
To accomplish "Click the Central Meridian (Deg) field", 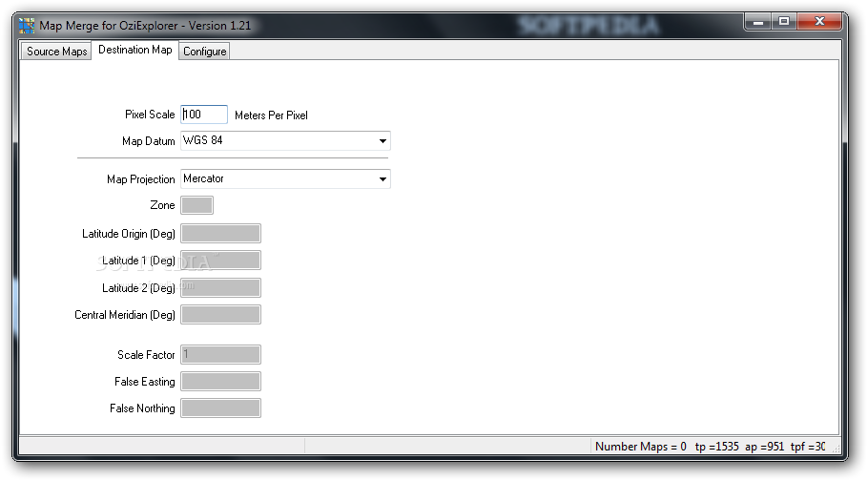I will click(x=221, y=314).
